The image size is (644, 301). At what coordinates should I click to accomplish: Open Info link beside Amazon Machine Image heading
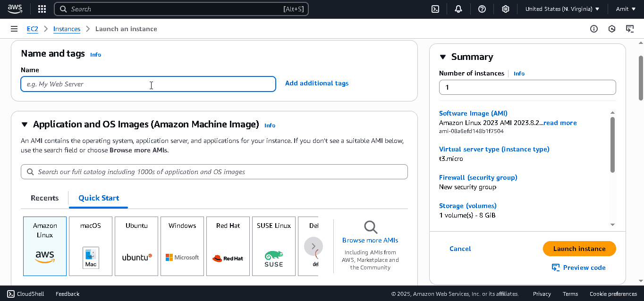[270, 125]
